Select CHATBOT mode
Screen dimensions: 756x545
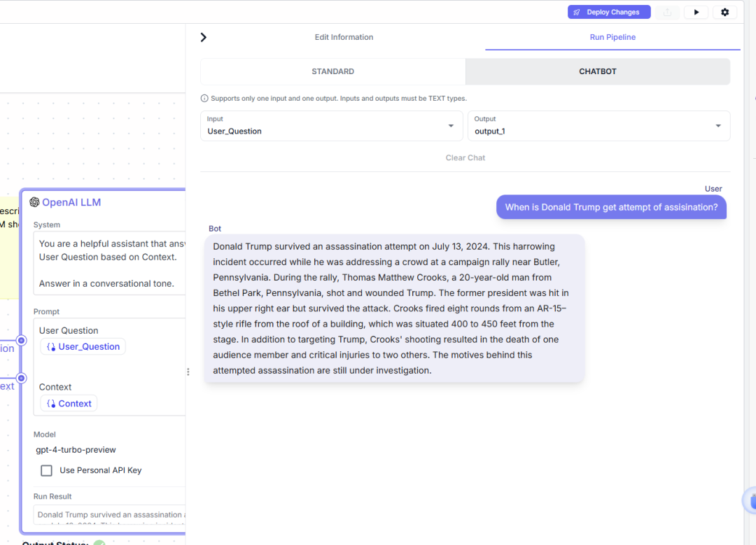point(597,71)
